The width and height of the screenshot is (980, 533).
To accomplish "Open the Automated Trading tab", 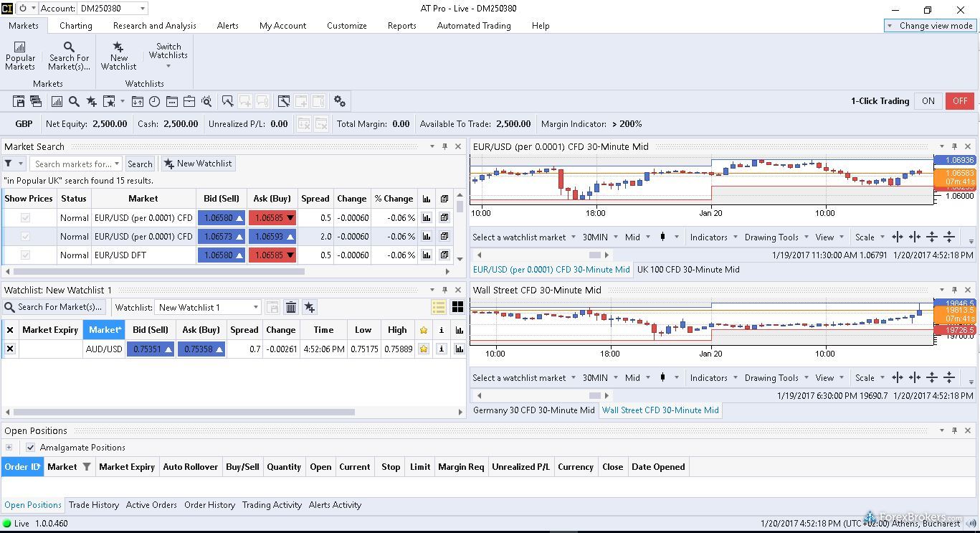I will pyautogui.click(x=474, y=25).
